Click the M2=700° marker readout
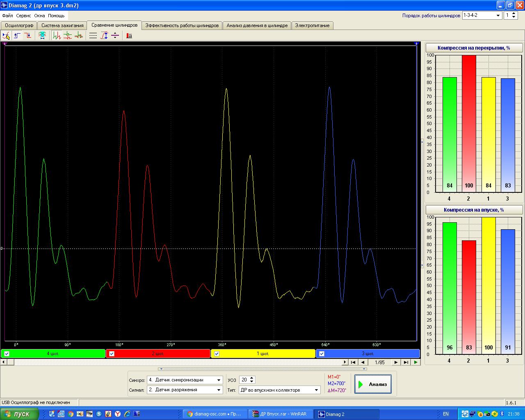Viewport: 525px width, 420px height. pos(336,383)
